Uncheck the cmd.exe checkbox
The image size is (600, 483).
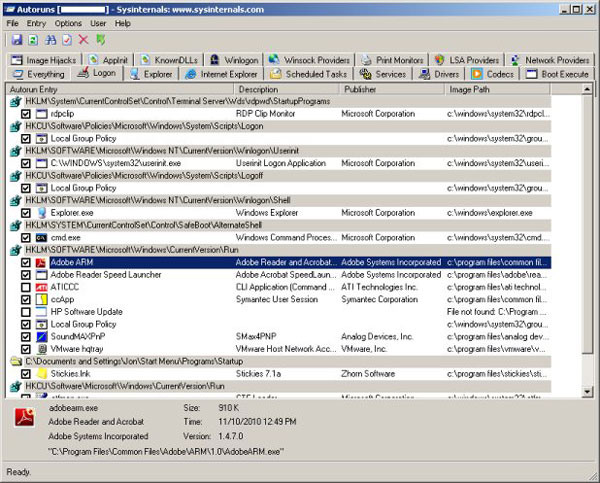(26, 238)
